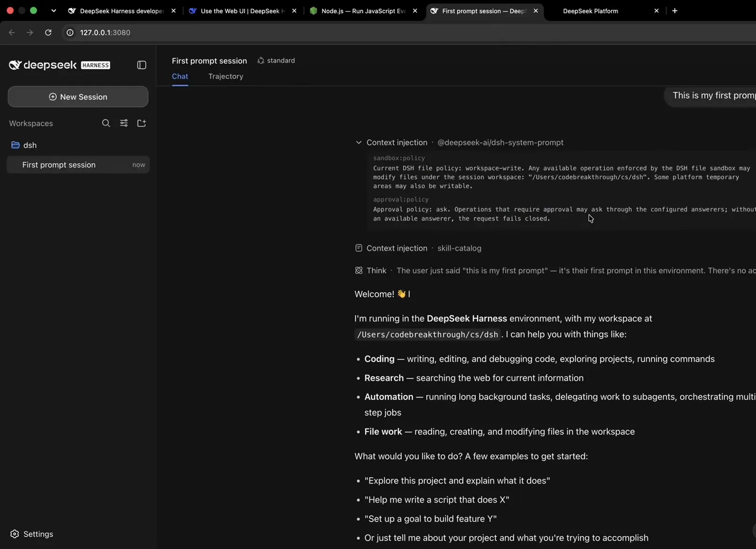Add a new workspace folder icon
Viewport: 756px width, 549px height.
click(141, 123)
